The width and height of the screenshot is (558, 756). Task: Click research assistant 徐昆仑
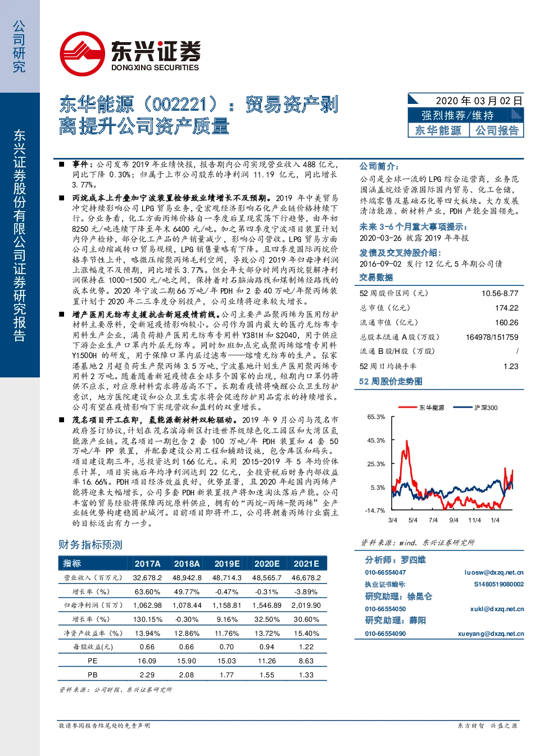coord(419,596)
